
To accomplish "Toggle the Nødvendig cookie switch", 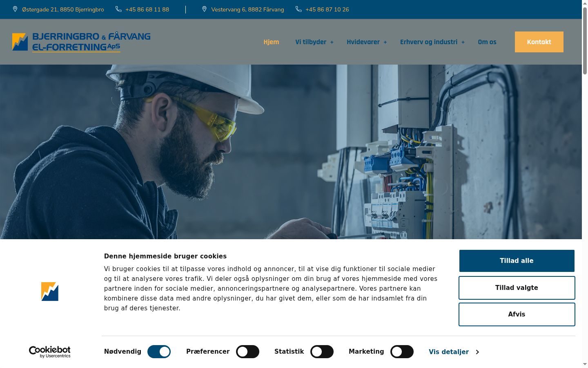I will pos(159,352).
